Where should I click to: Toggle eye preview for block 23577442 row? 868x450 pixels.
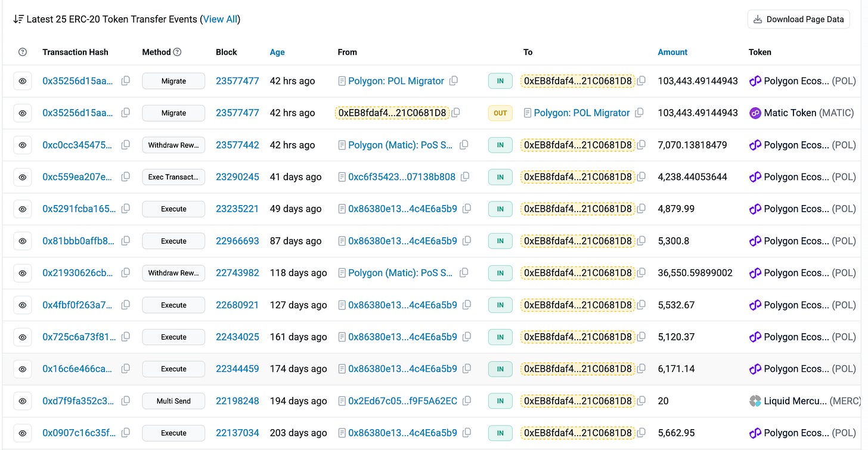(x=23, y=145)
